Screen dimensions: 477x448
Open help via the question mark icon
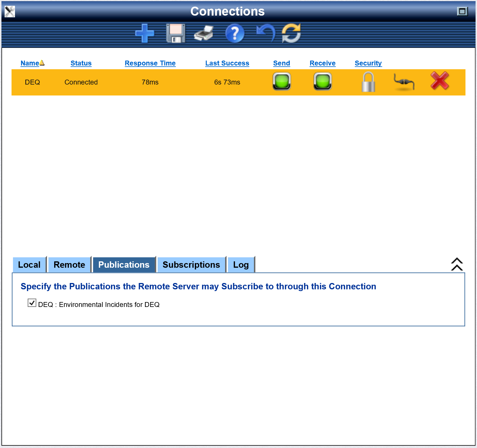(235, 33)
